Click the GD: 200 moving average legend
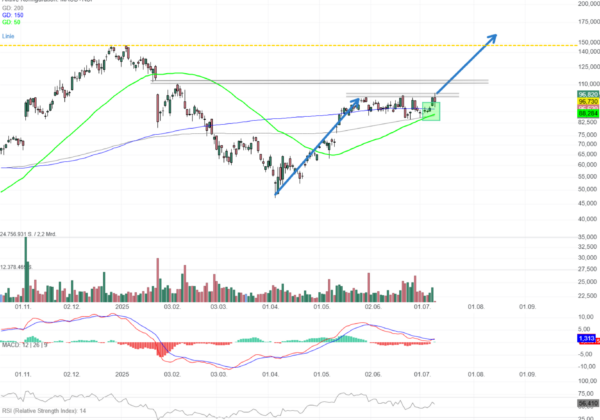The height and width of the screenshot is (420, 600). (x=13, y=8)
